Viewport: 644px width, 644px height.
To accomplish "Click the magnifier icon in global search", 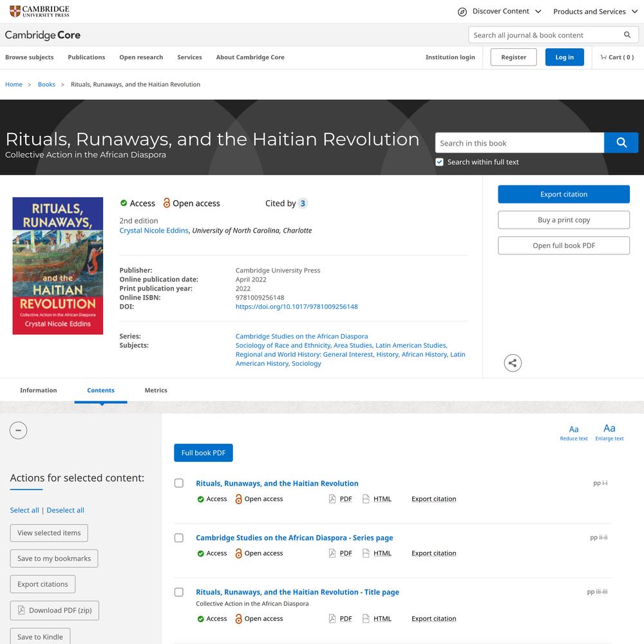I will 627,35.
